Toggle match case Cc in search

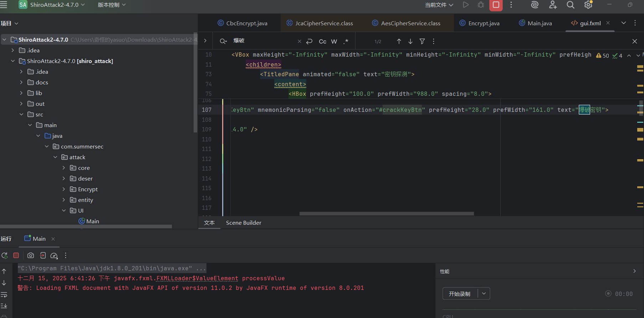[322, 41]
